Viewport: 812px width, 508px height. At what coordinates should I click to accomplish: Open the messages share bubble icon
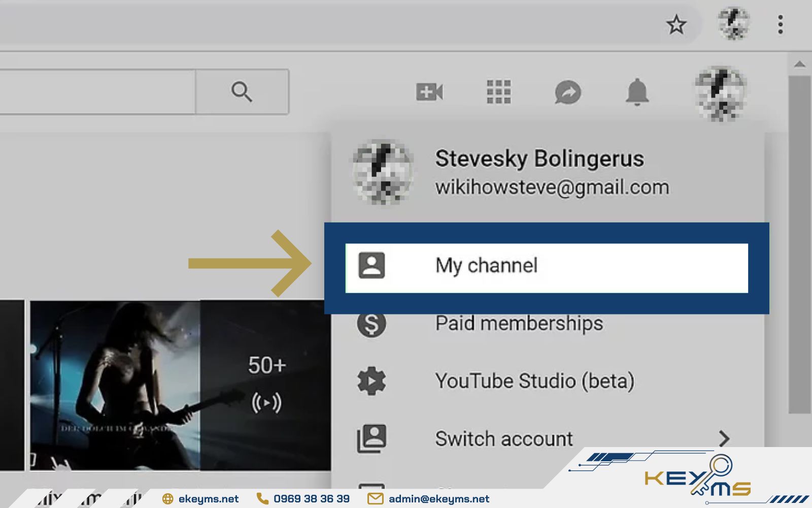point(567,92)
